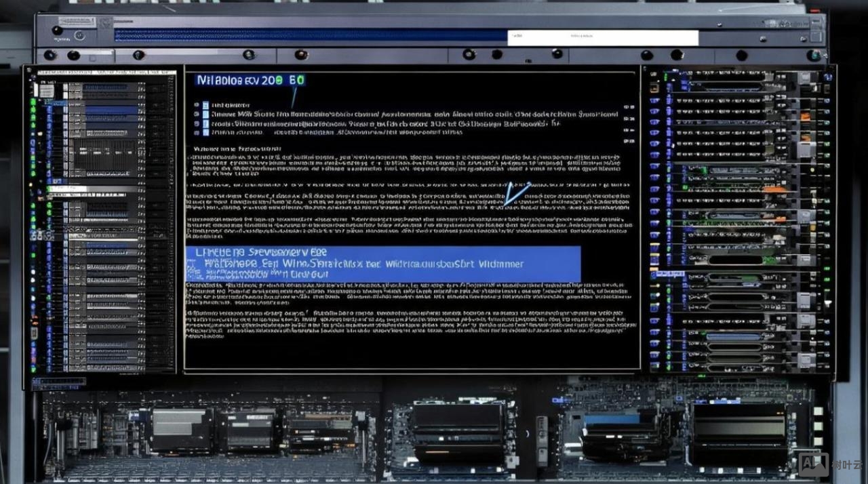Toggle the second checkbox below the title
This screenshot has width=868, height=484.
point(205,115)
